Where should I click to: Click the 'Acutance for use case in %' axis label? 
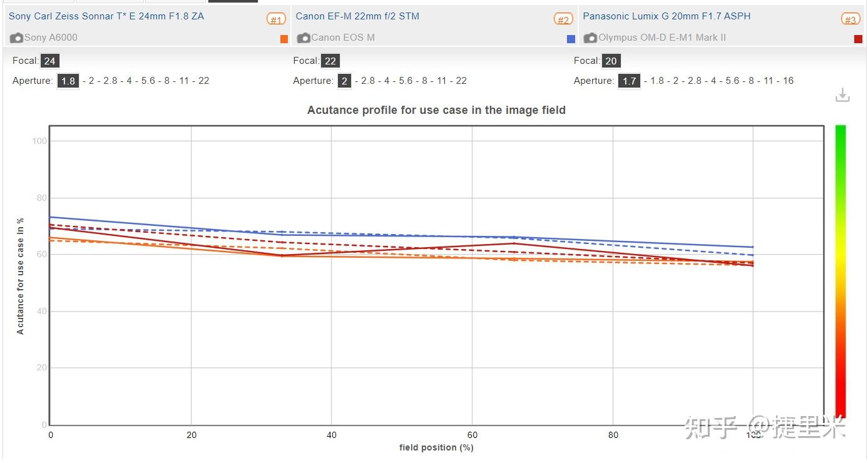[21, 276]
